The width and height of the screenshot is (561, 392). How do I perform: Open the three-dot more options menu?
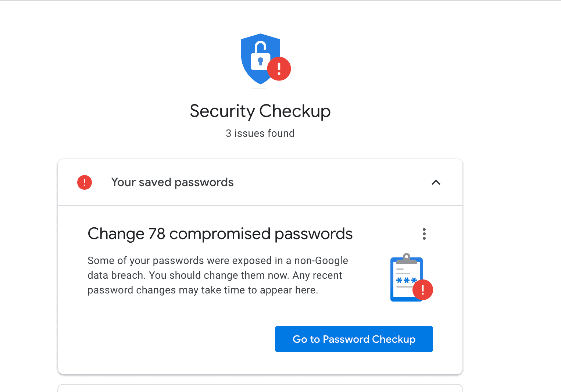[424, 234]
